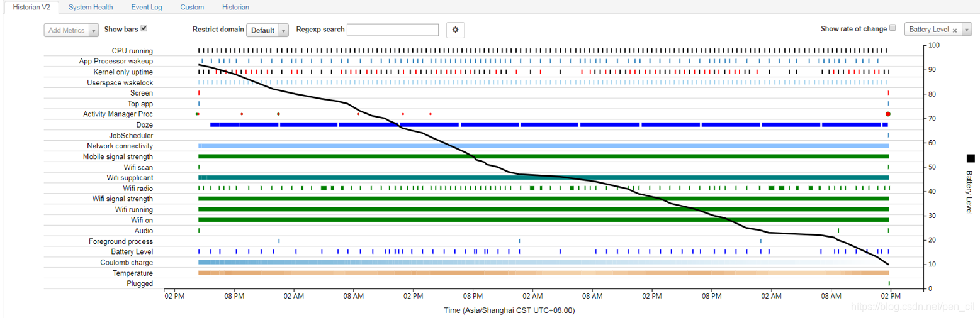Click the orange Temperature bar
Viewport: 980px width, 318px height.
coord(543,273)
